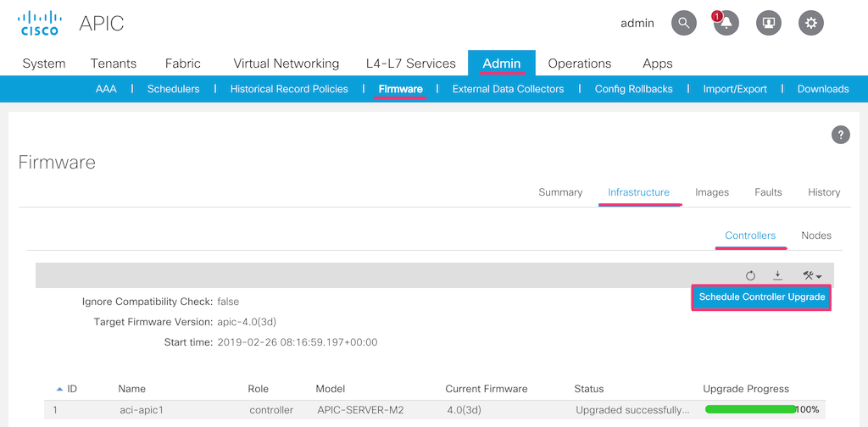Click the Upgrade Progress column header
Screen dimensions: 868x427
click(746, 389)
